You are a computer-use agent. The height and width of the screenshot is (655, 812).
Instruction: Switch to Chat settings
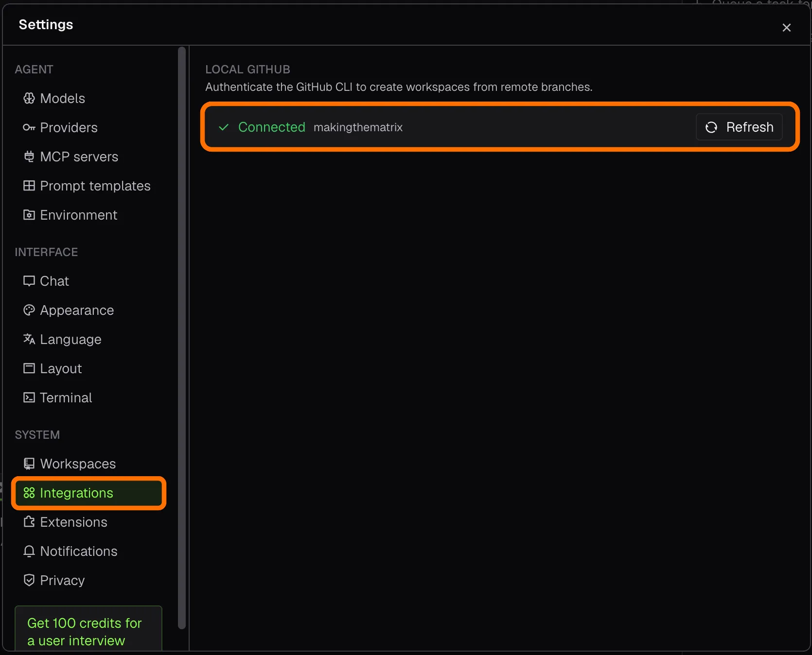[88, 281]
